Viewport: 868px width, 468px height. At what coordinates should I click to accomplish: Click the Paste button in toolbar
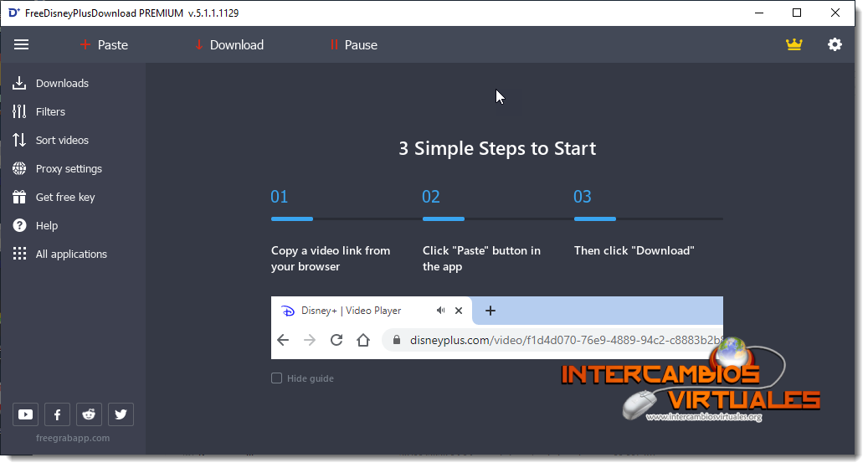click(104, 45)
